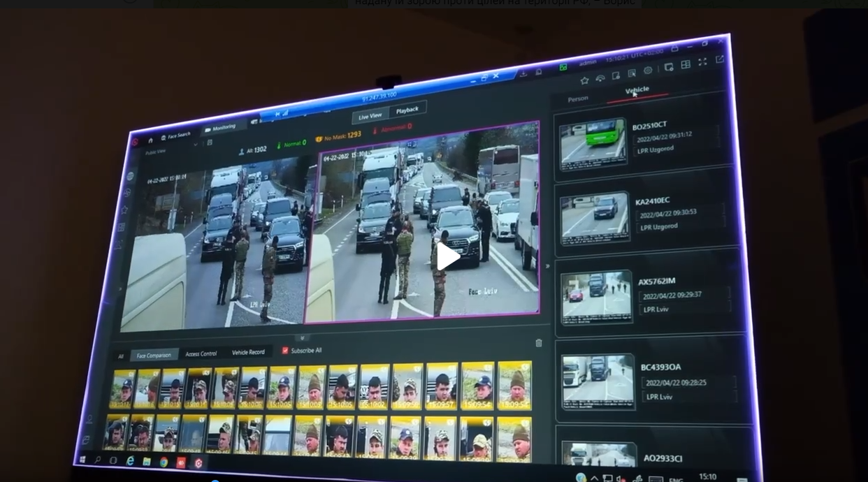Click the star favorites icon
The height and width of the screenshot is (482, 868).
tap(584, 80)
